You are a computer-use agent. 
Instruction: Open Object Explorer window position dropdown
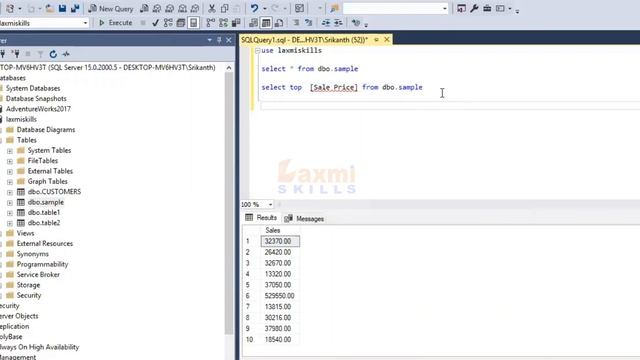pyautogui.click(x=210, y=40)
